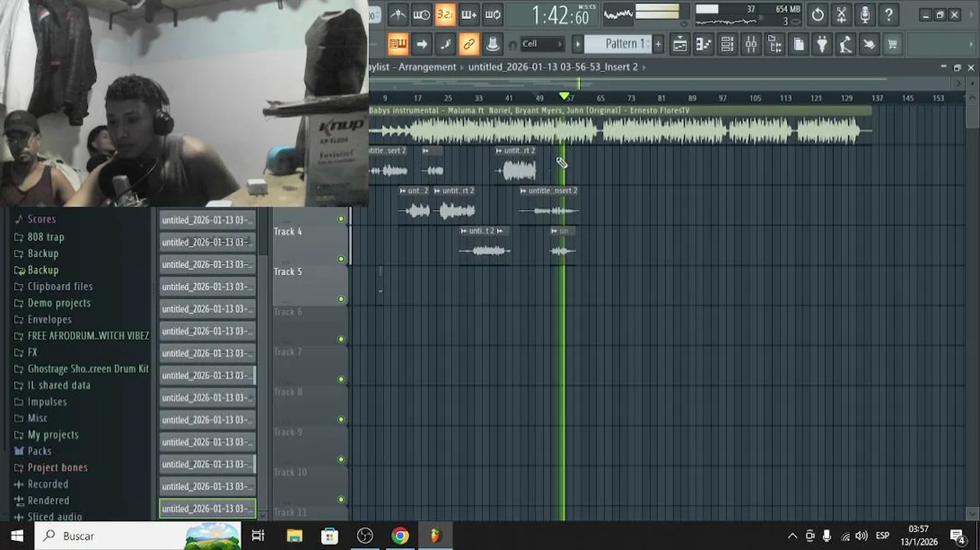Click the touch controller icon
The height and width of the screenshot is (550, 980).
(869, 44)
